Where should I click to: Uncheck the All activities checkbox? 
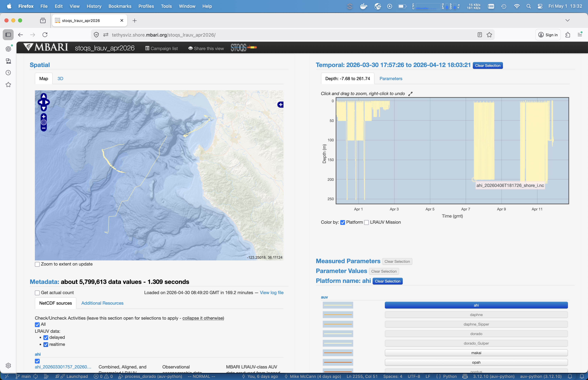point(37,325)
